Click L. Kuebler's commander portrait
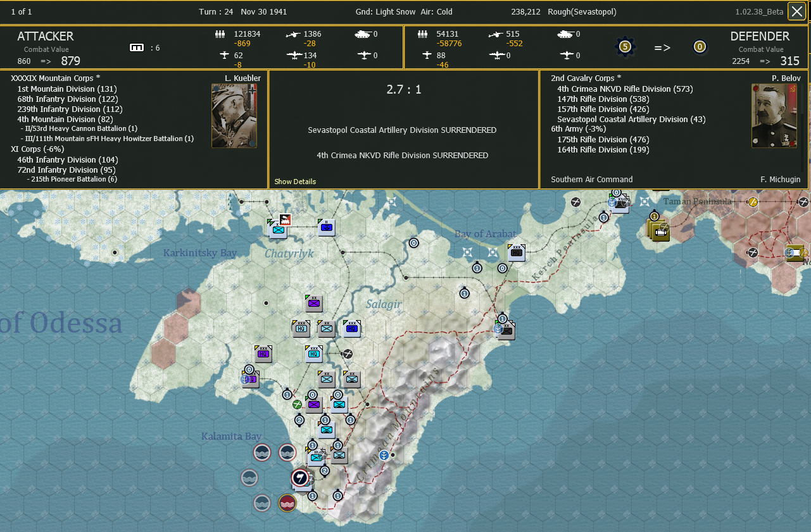Screen dimensions: 811x532 click(x=234, y=116)
